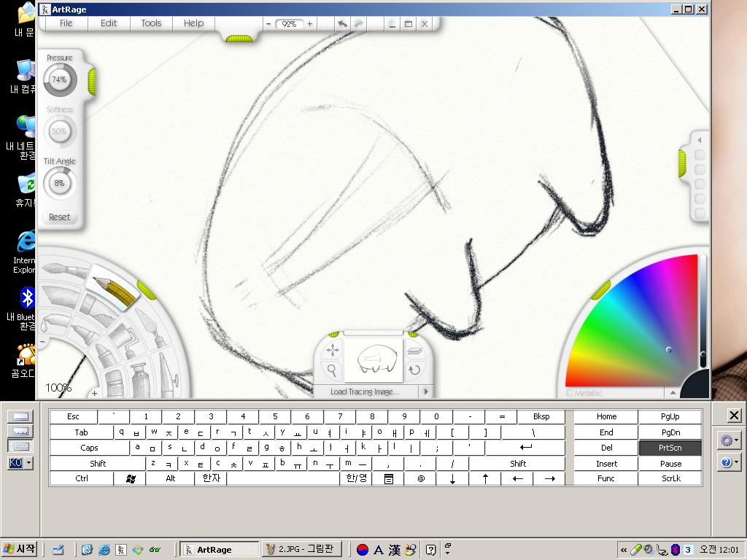Collapse menu bar via green tab
This screenshot has width=747, height=560.
point(239,39)
